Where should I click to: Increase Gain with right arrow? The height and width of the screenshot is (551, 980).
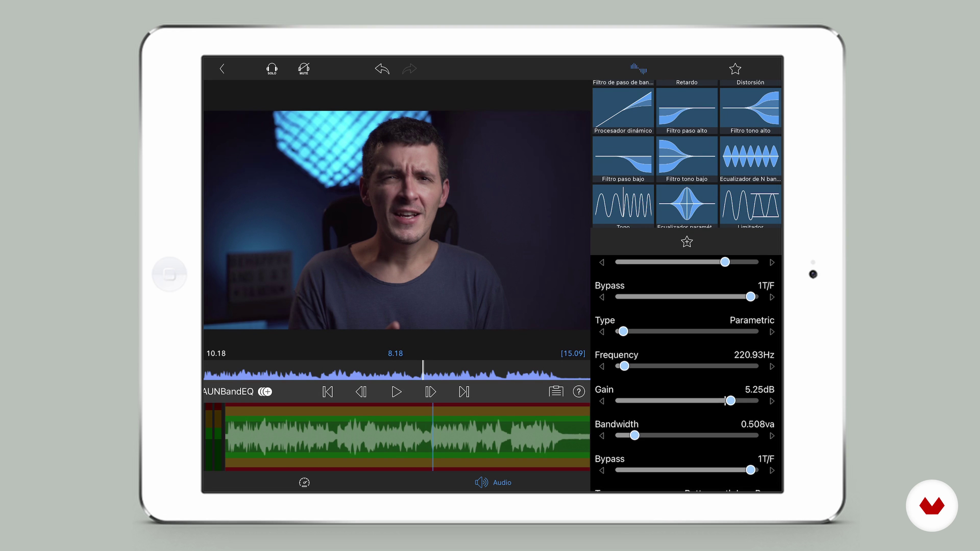pos(772,401)
